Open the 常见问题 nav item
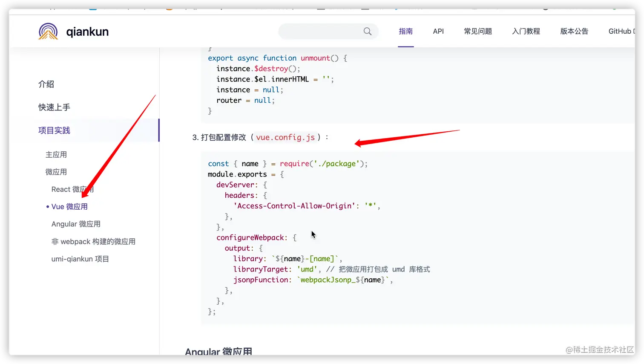 pos(478,31)
